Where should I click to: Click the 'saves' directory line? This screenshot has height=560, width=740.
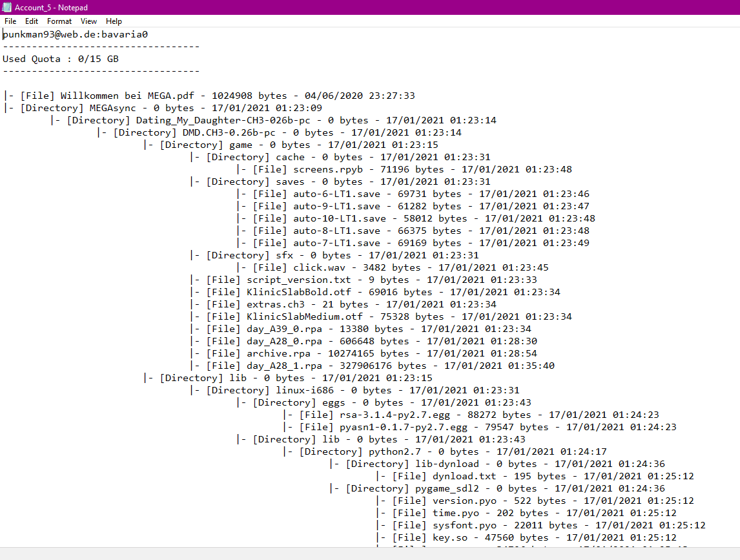click(x=290, y=181)
